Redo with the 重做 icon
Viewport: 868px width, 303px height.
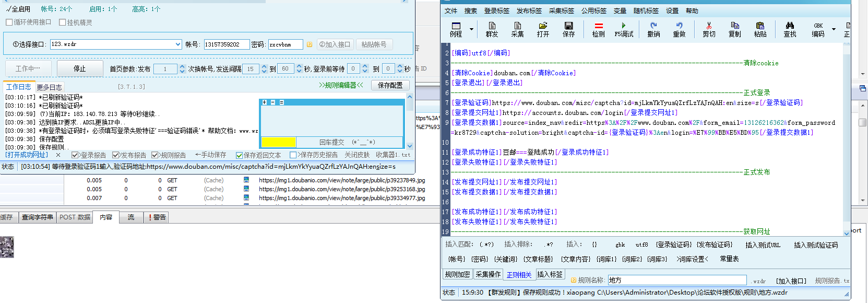click(x=679, y=29)
